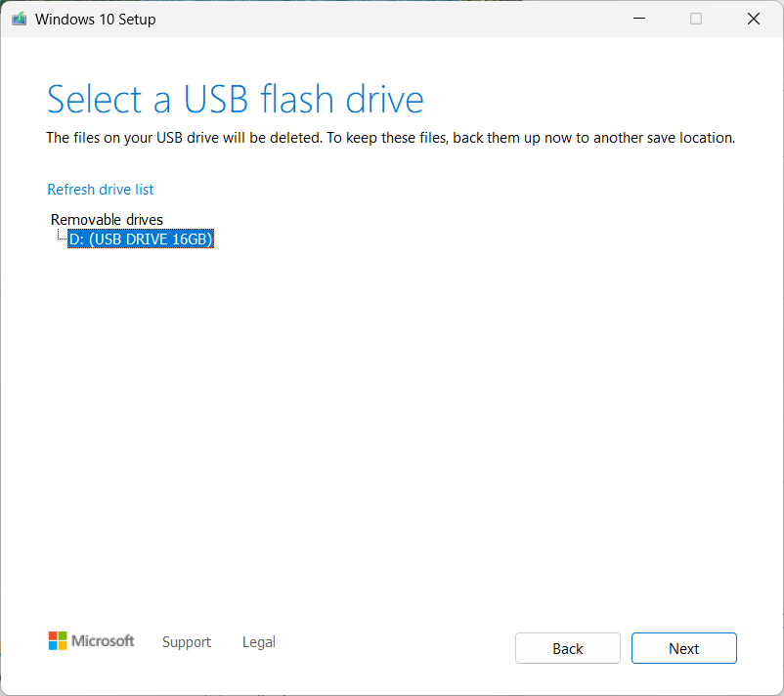The image size is (784, 696).
Task: Select the Removable drives tree node
Action: [107, 220]
